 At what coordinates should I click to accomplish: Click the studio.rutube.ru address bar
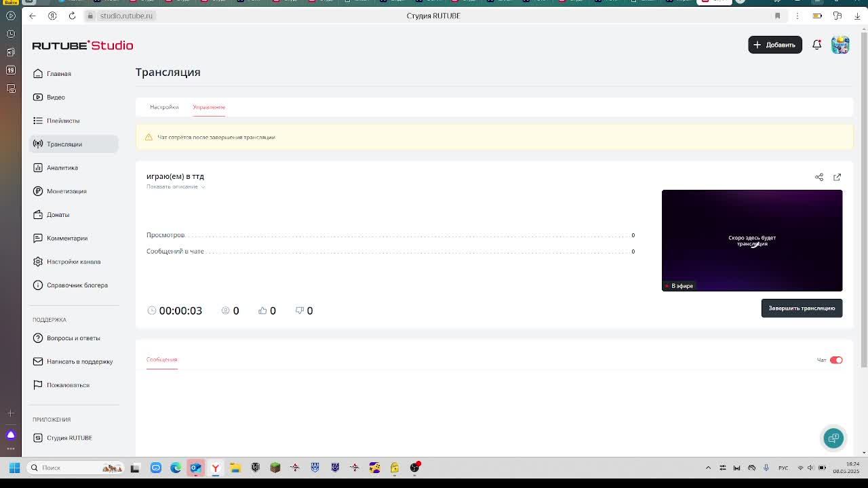point(126,16)
